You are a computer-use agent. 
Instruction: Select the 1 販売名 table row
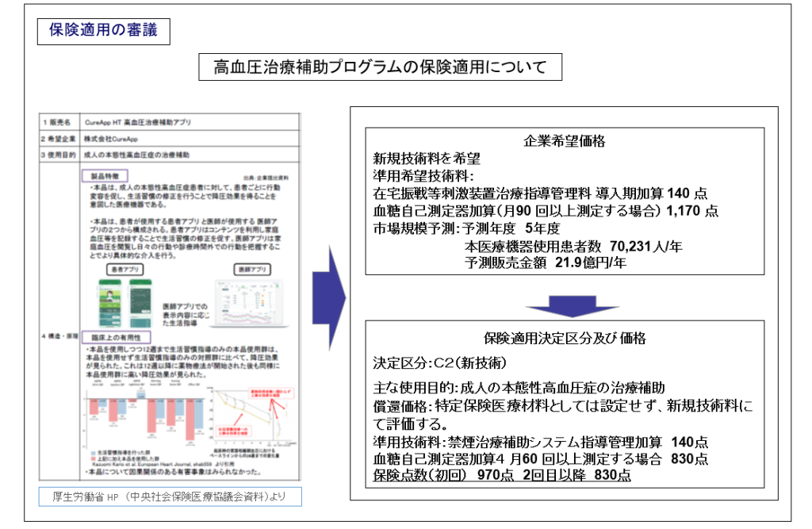(170, 123)
